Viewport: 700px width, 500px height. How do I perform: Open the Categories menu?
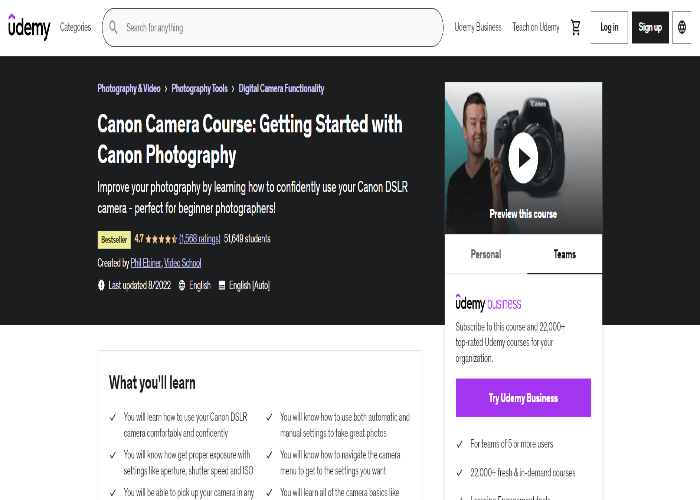pyautogui.click(x=75, y=27)
